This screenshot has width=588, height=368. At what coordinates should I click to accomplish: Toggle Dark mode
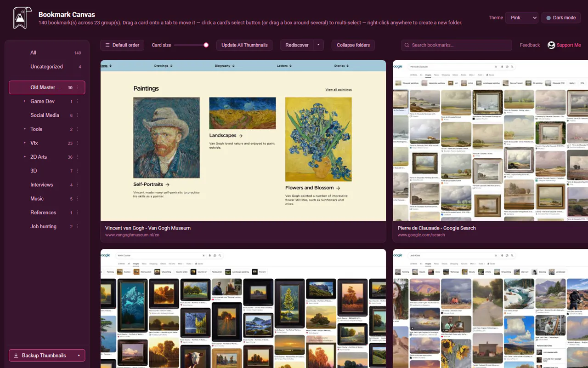(x=561, y=18)
